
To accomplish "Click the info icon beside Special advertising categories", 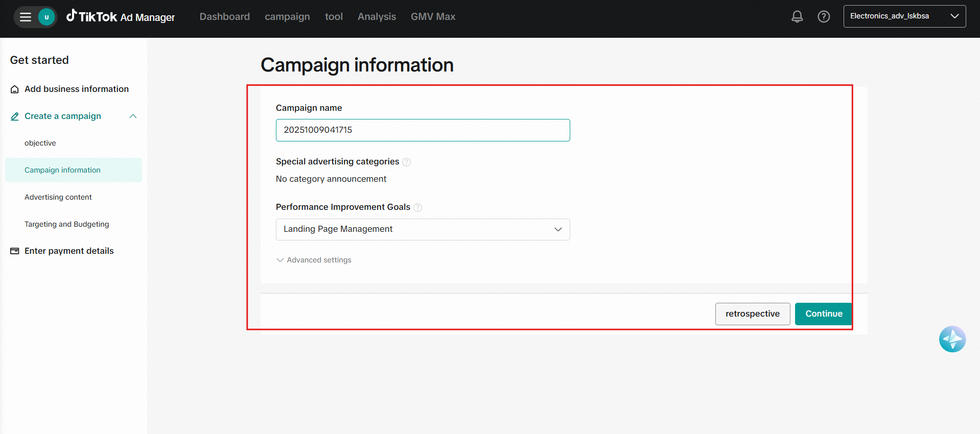I will click(407, 162).
